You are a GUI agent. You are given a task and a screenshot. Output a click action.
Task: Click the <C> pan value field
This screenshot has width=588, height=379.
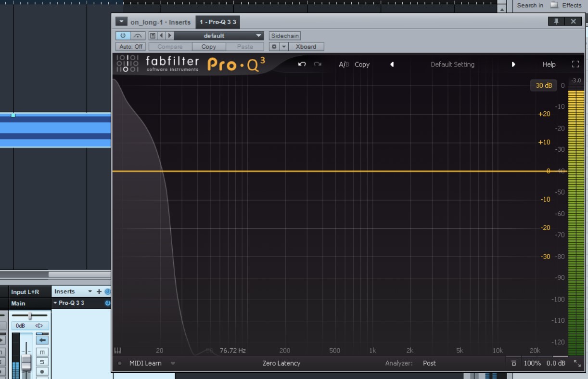[39, 326]
